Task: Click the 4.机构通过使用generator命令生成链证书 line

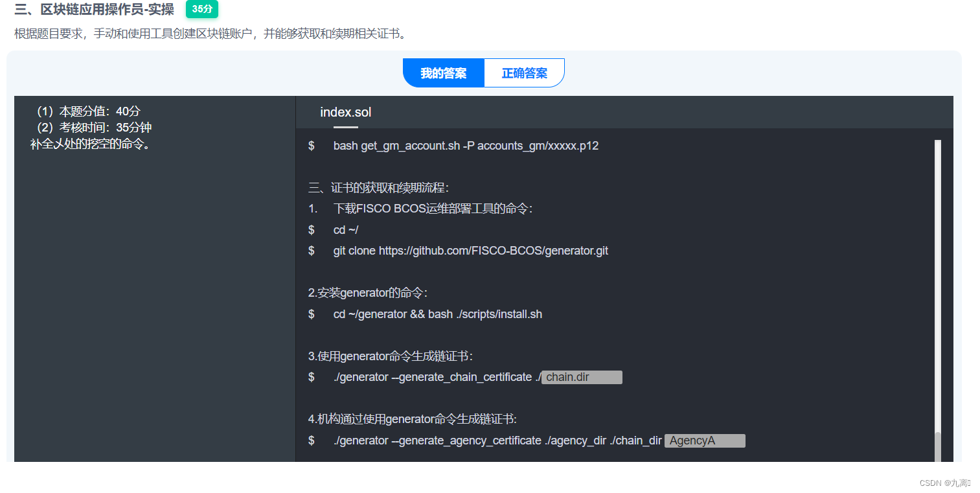Action: point(413,419)
